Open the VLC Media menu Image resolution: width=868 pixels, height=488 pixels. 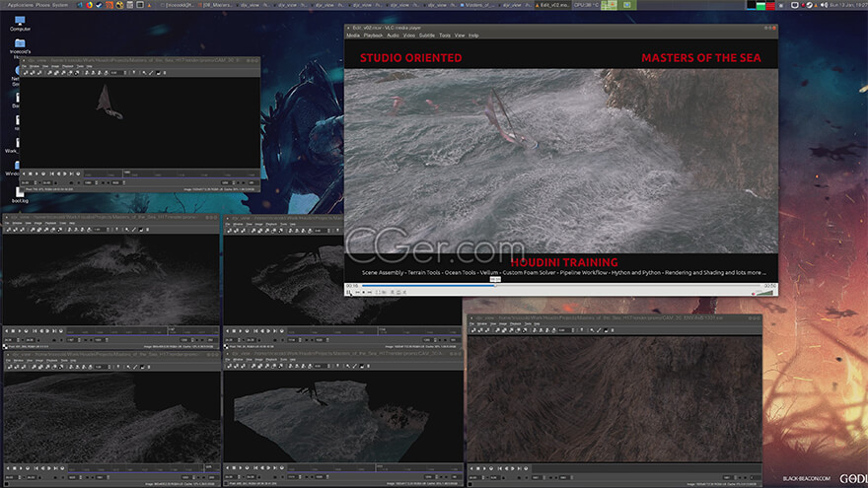coord(353,35)
